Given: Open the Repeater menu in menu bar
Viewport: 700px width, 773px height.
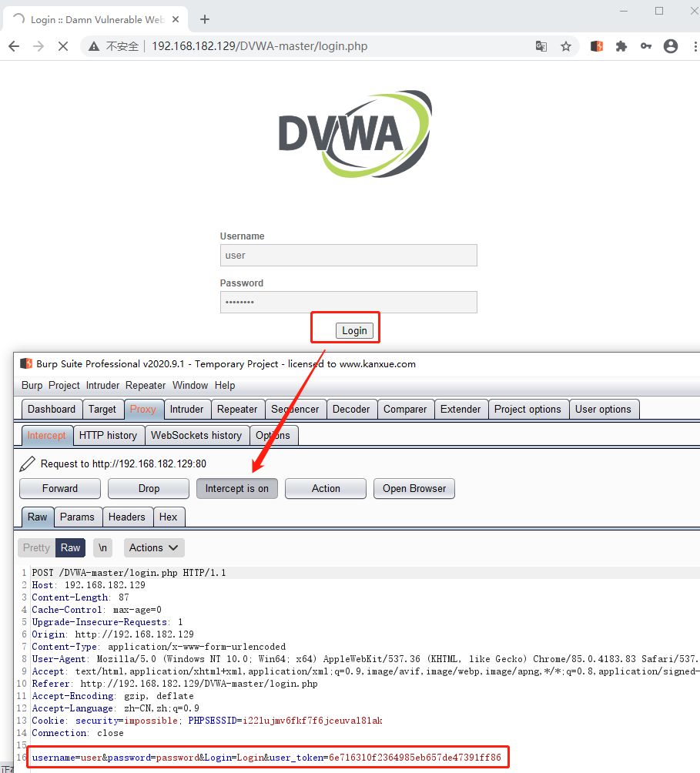Looking at the screenshot, I should tap(146, 386).
